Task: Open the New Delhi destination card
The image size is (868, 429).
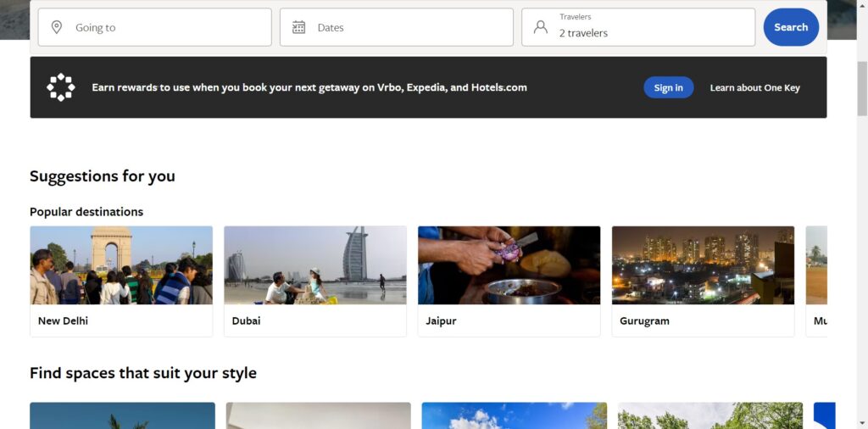Action: pyautogui.click(x=121, y=281)
